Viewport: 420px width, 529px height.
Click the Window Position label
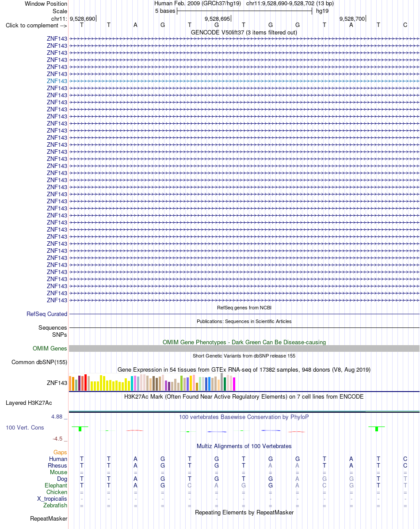(x=46, y=4)
